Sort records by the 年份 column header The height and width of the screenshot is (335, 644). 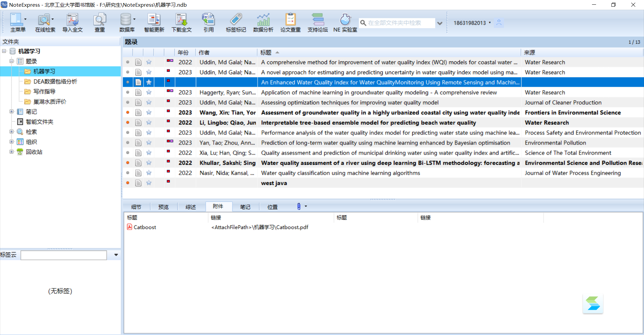pos(185,52)
